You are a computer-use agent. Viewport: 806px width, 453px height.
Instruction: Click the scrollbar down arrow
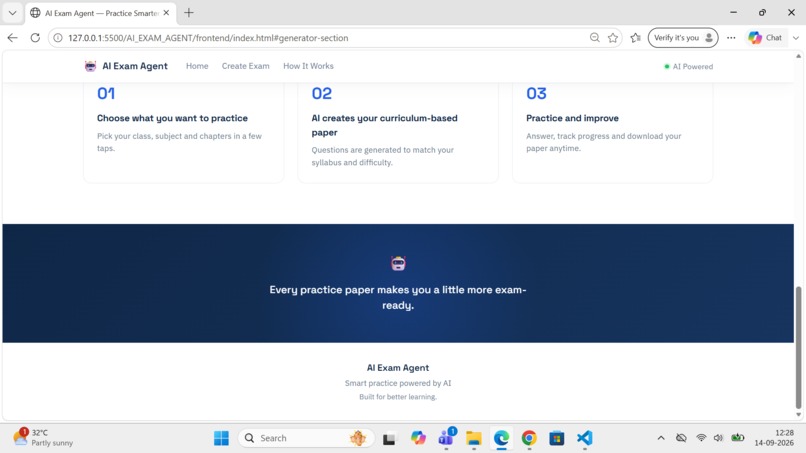pyautogui.click(x=798, y=415)
